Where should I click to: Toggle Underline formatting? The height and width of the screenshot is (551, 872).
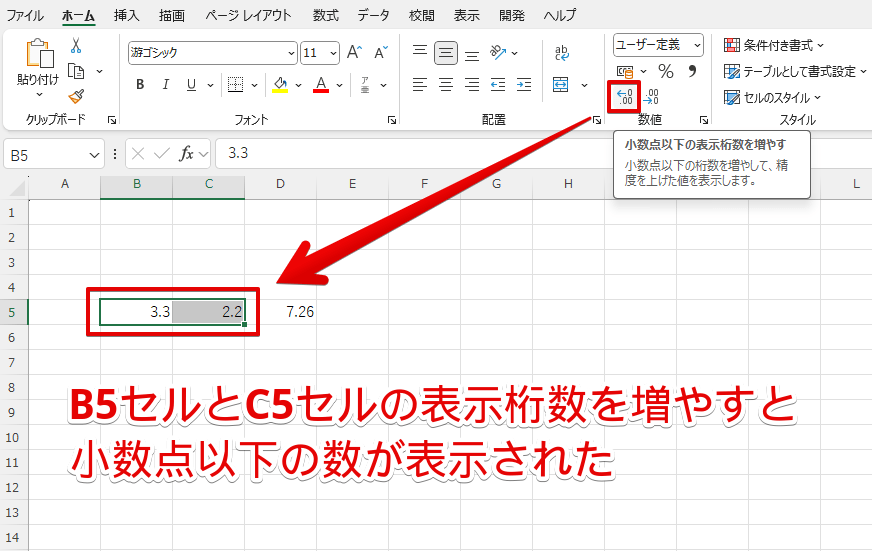(191, 85)
